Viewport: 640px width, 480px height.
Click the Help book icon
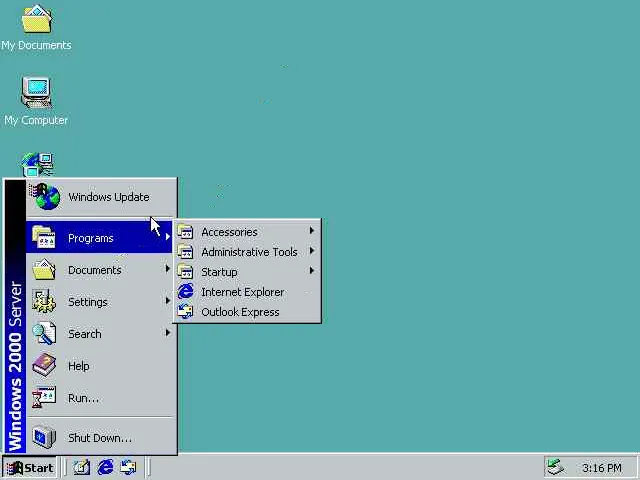44,365
